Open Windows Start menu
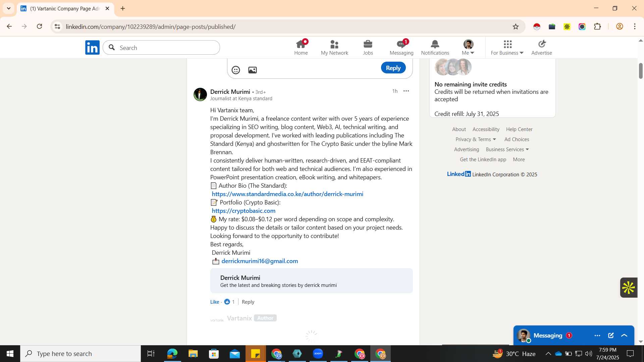The height and width of the screenshot is (362, 644). (x=10, y=354)
